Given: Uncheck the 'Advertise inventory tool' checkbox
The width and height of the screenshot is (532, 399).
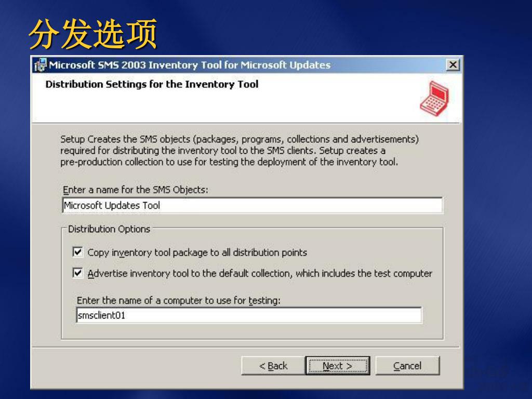Looking at the screenshot, I should tap(78, 273).
